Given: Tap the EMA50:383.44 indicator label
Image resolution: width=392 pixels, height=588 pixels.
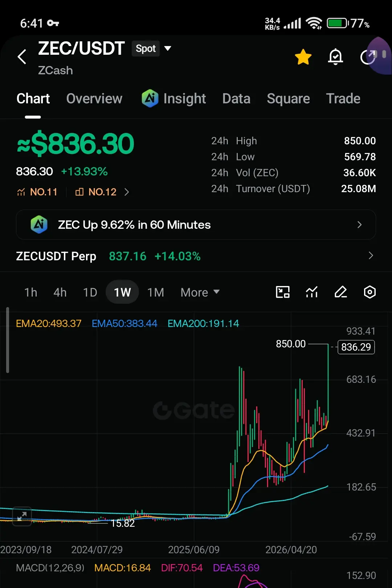Looking at the screenshot, I should coord(124,323).
